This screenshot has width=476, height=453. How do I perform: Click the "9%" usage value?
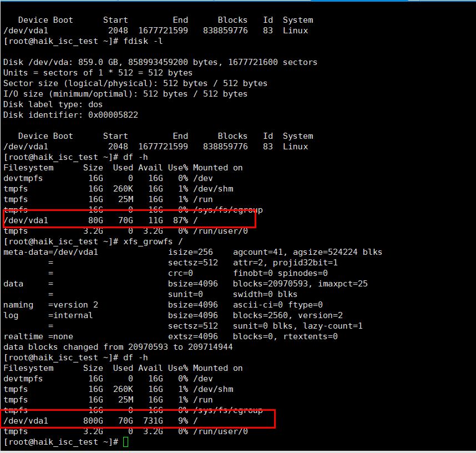click(183, 421)
